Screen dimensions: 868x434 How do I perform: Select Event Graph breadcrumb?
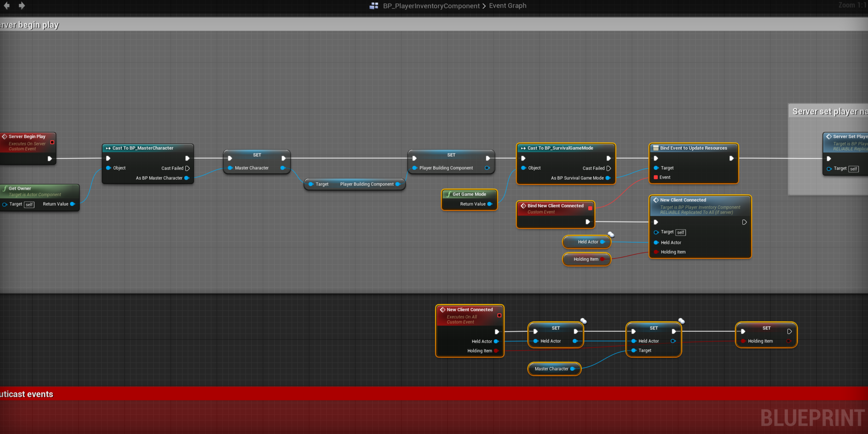[x=507, y=6]
